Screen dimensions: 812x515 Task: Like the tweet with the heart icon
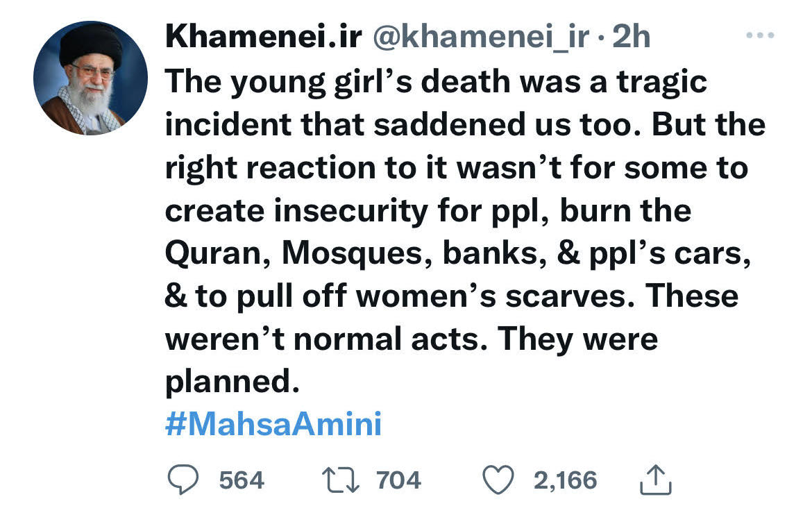click(x=498, y=480)
